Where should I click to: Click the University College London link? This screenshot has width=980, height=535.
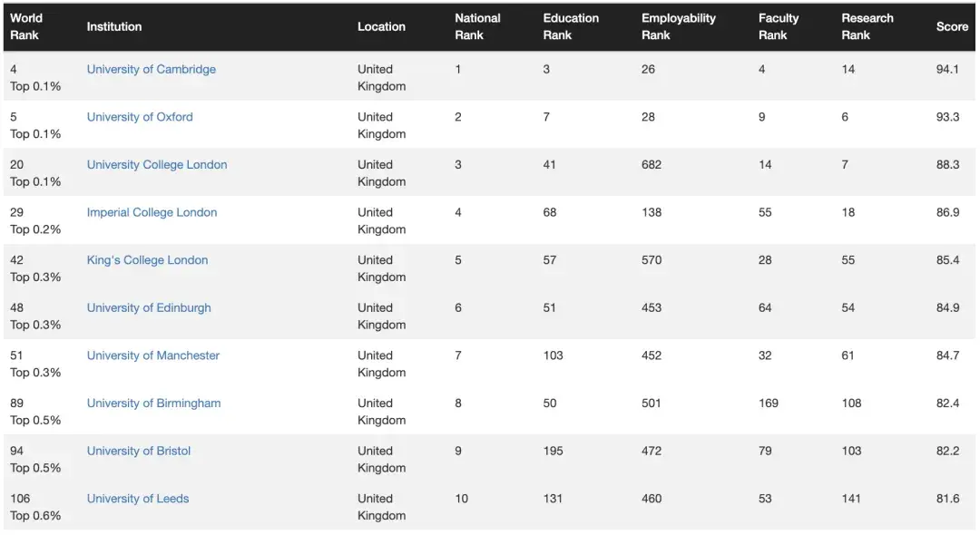point(157,165)
